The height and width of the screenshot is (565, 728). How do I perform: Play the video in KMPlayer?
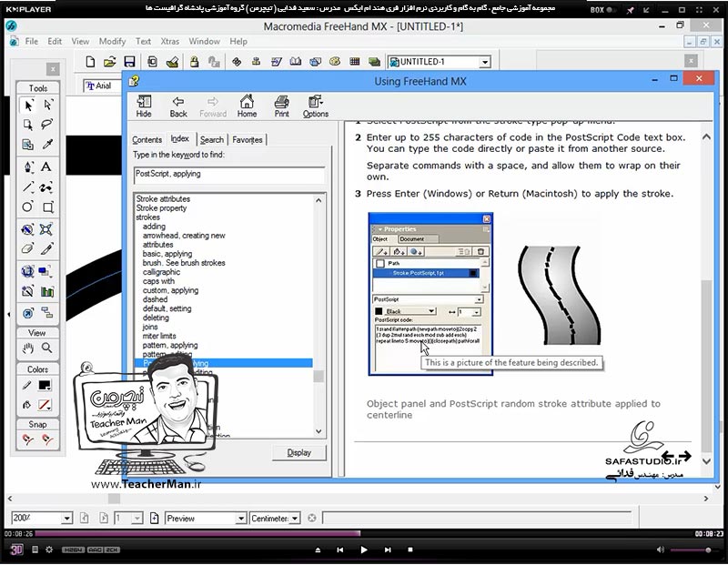[363, 550]
